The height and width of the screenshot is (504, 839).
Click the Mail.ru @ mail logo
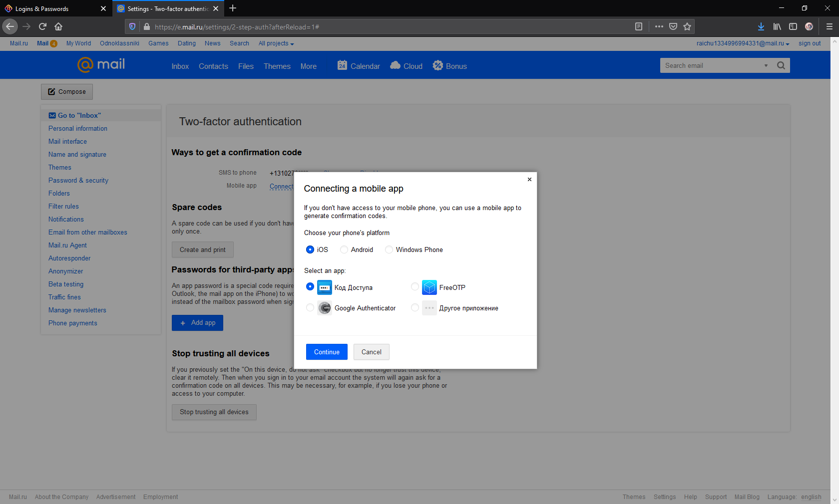pyautogui.click(x=101, y=64)
